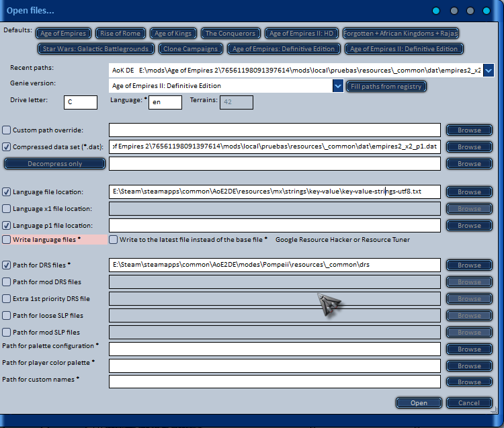This screenshot has width=504, height=428.
Task: Browse for custom names path
Action: (x=469, y=382)
